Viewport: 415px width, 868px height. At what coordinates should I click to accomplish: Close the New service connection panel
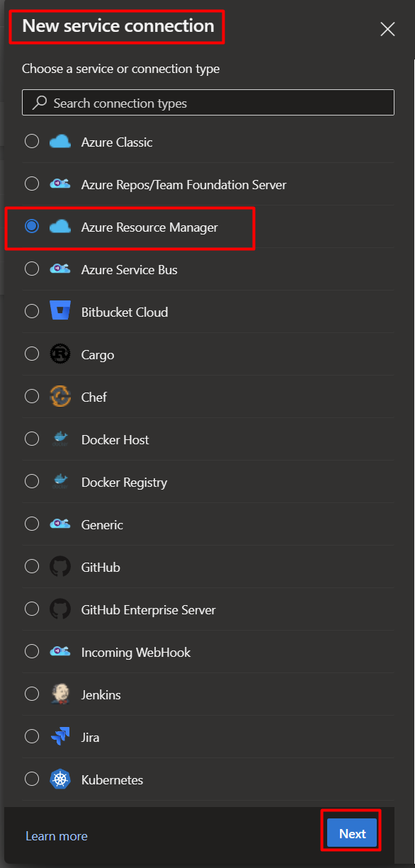click(387, 29)
